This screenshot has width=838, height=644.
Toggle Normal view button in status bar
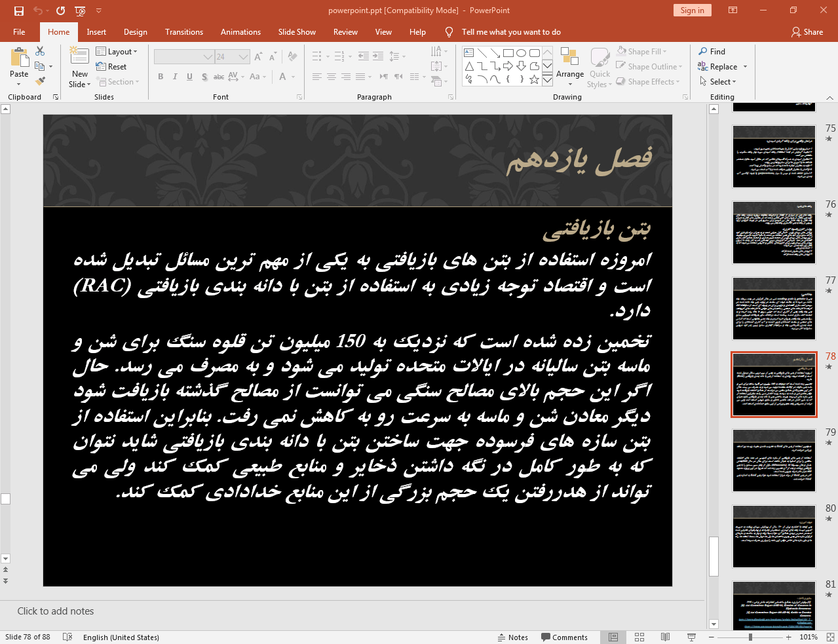click(613, 637)
